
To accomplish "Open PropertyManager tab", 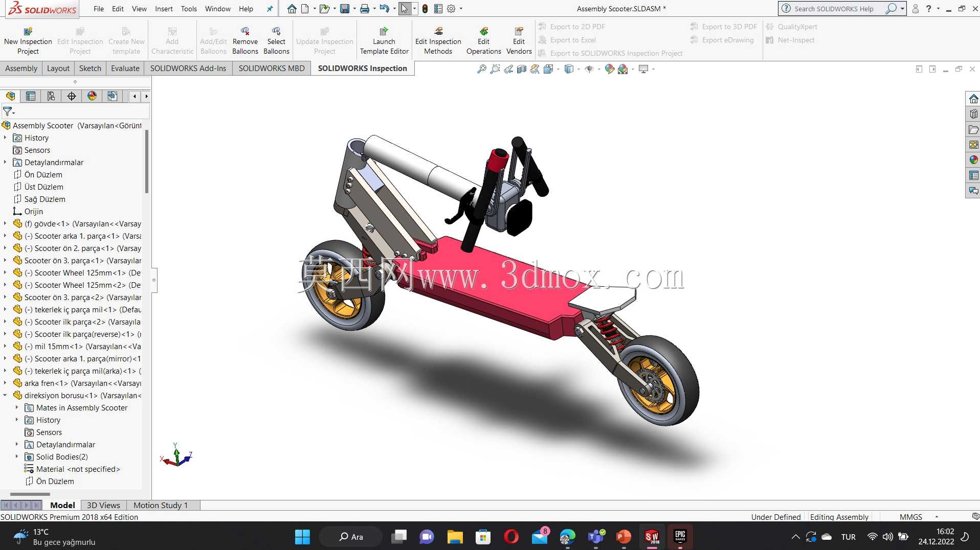I will [x=31, y=96].
